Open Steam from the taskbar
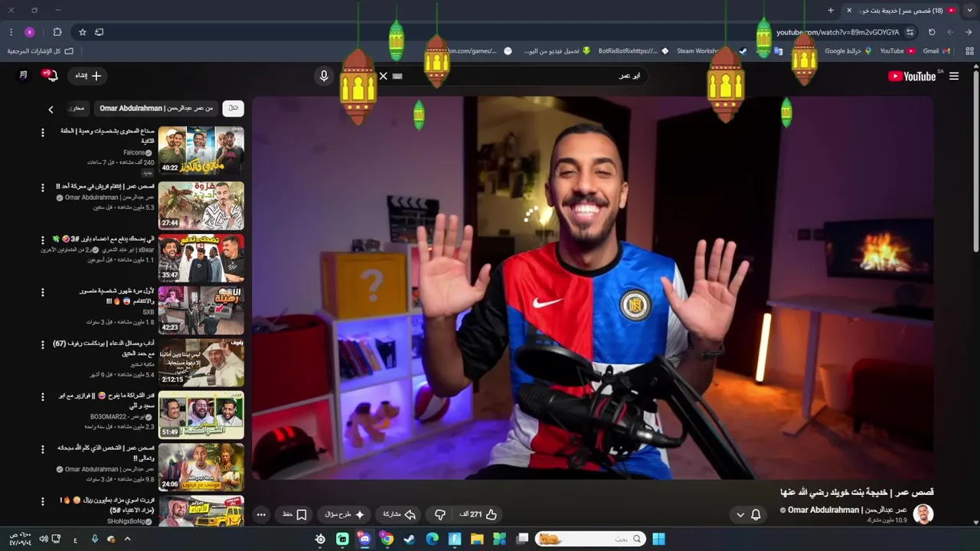980x551 pixels. click(x=410, y=539)
